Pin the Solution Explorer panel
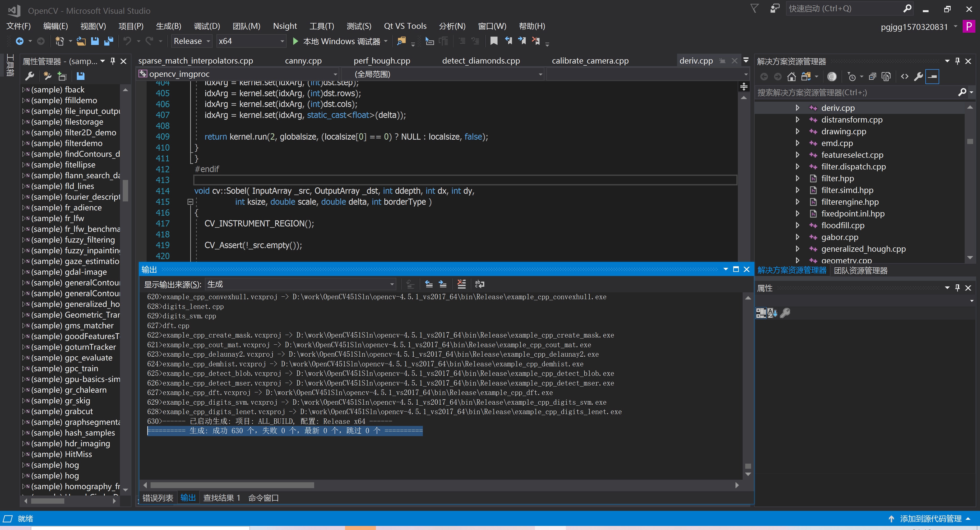The width and height of the screenshot is (980, 530). 957,61
